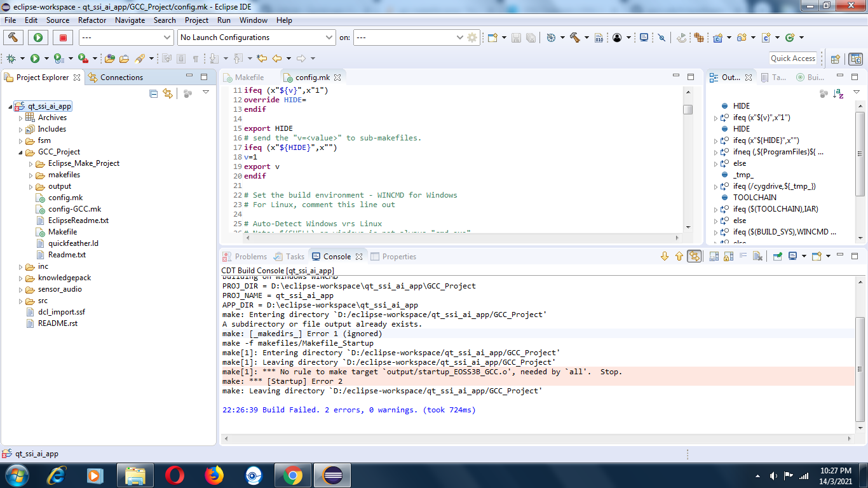Toggle the Show Error When Occurs console button
The height and width of the screenshot is (488, 868).
pos(695,257)
